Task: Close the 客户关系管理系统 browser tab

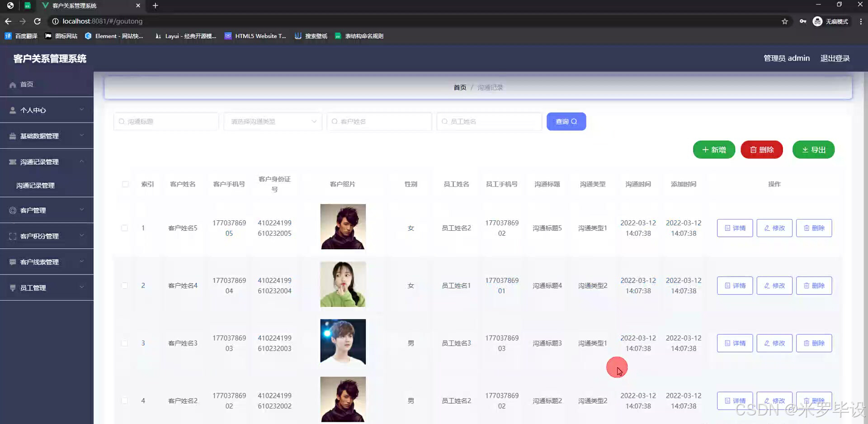Action: pyautogui.click(x=138, y=5)
